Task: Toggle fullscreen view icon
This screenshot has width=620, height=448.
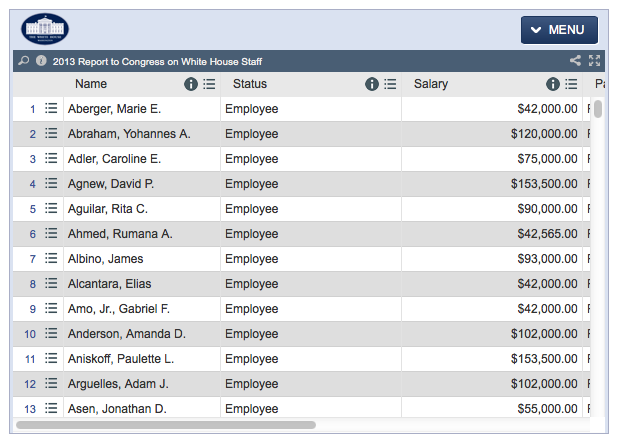Action: (x=595, y=61)
